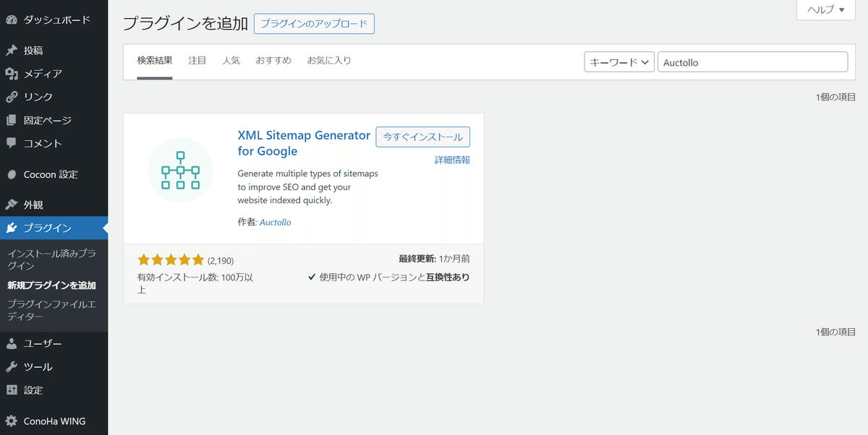Click the plugin search field containing Auctollo
This screenshot has height=435, width=868.
click(x=752, y=62)
